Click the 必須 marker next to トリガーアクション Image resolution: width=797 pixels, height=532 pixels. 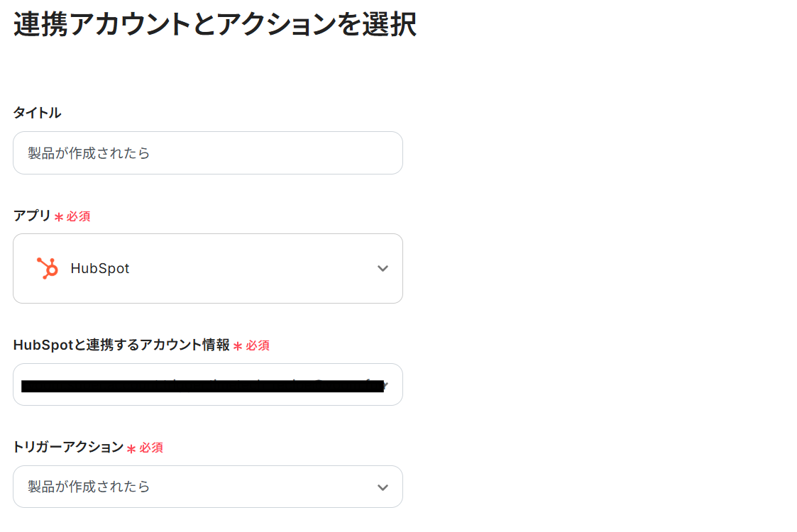(x=151, y=448)
